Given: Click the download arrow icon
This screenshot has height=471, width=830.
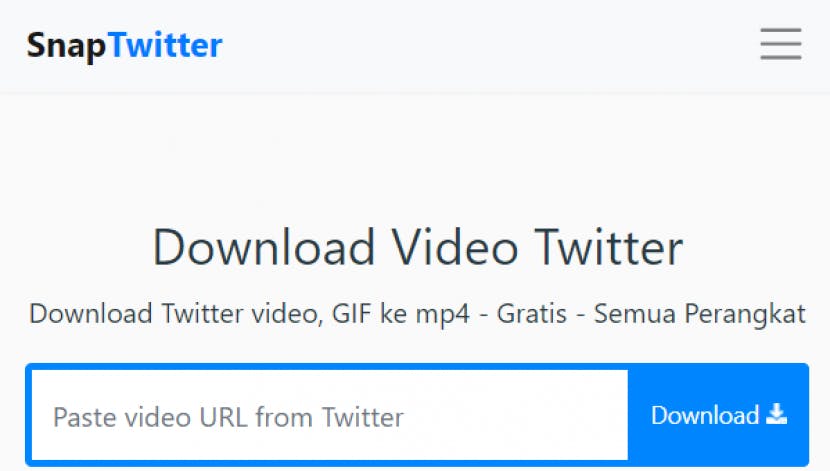Looking at the screenshot, I should [x=777, y=414].
